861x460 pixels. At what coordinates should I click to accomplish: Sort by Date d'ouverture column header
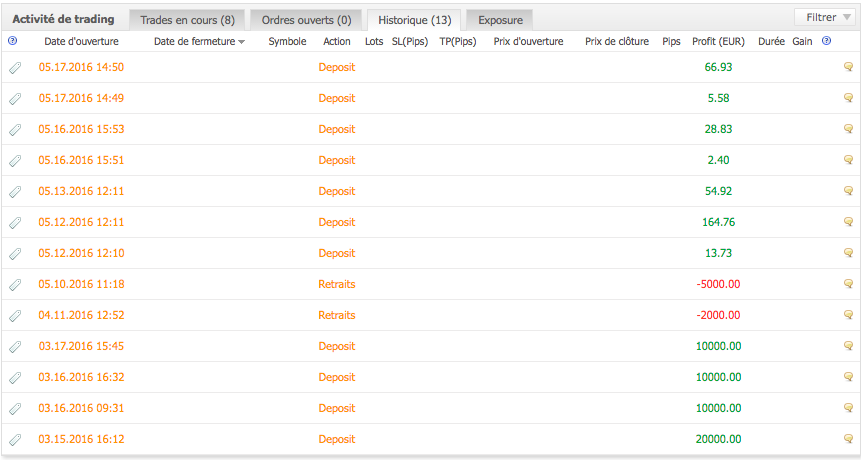coord(81,42)
